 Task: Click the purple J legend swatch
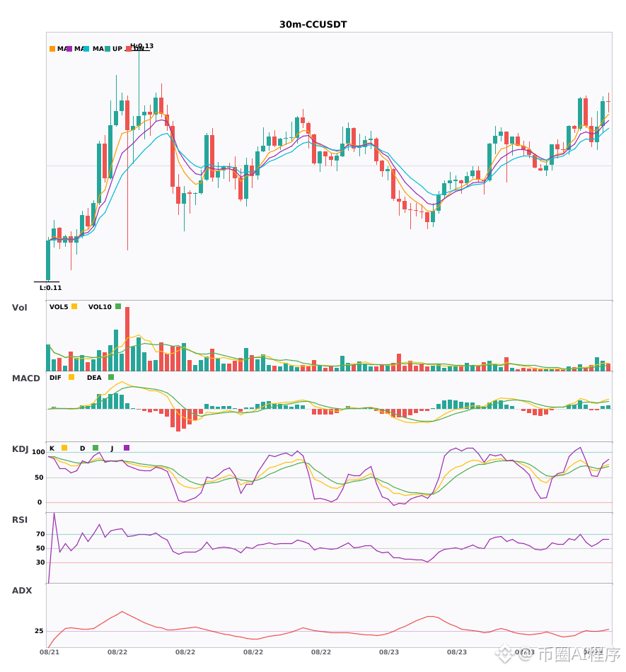tap(127, 448)
